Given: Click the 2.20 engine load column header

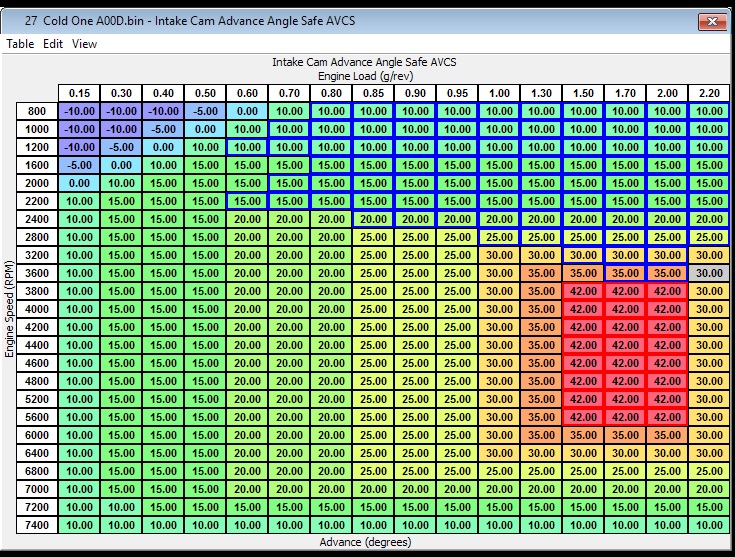Looking at the screenshot, I should tap(709, 93).
